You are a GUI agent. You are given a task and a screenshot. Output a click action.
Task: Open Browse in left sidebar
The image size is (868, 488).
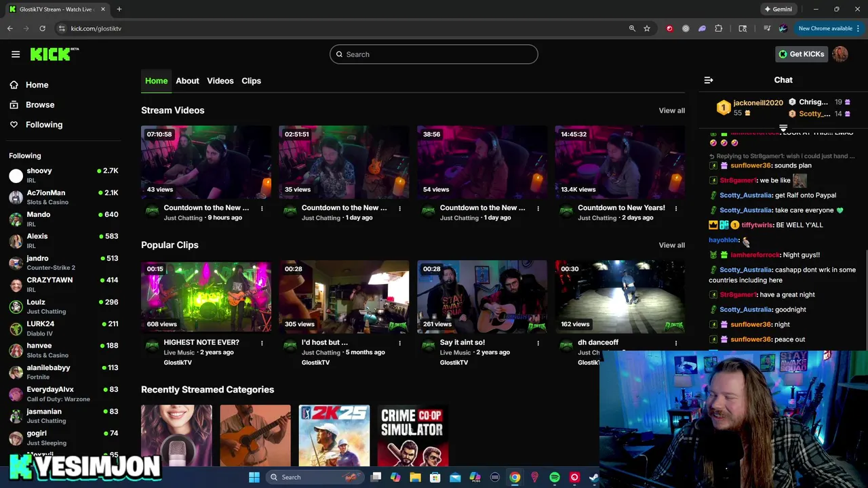(40, 105)
